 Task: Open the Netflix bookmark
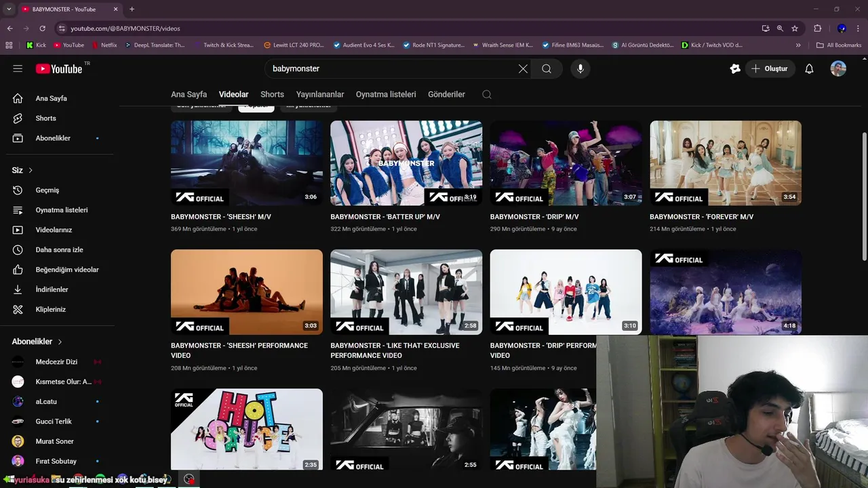(x=103, y=45)
